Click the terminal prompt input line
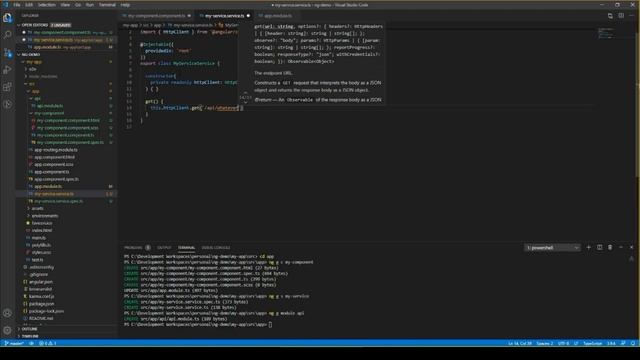This screenshot has width=640, height=360. point(198,324)
